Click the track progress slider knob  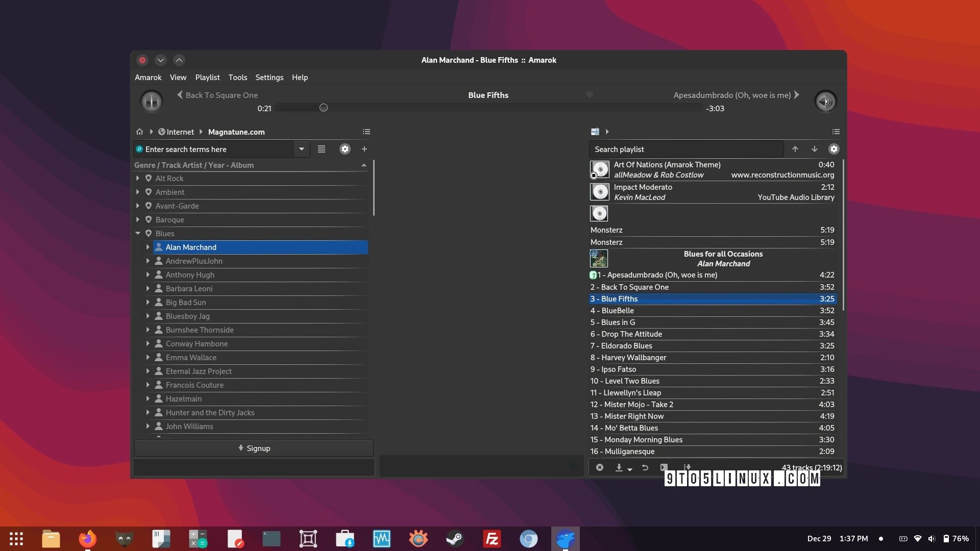[x=324, y=108]
